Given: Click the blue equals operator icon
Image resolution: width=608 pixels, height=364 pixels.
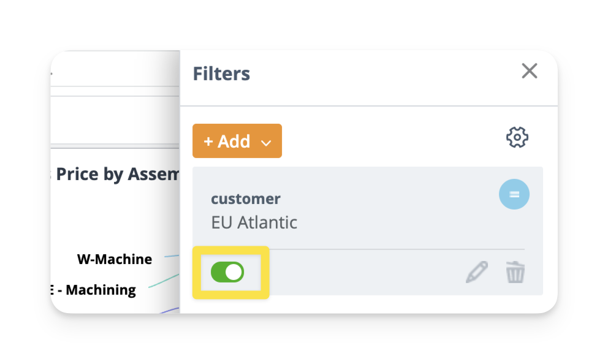Looking at the screenshot, I should [514, 194].
